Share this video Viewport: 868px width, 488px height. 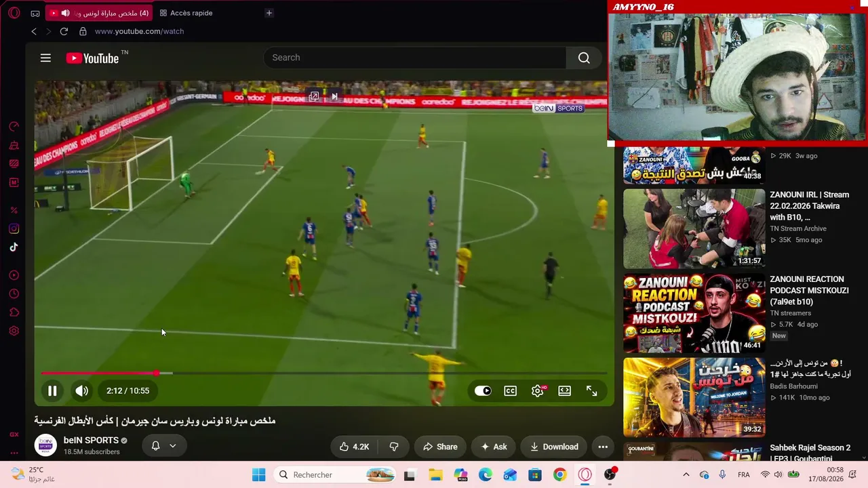[440, 447]
